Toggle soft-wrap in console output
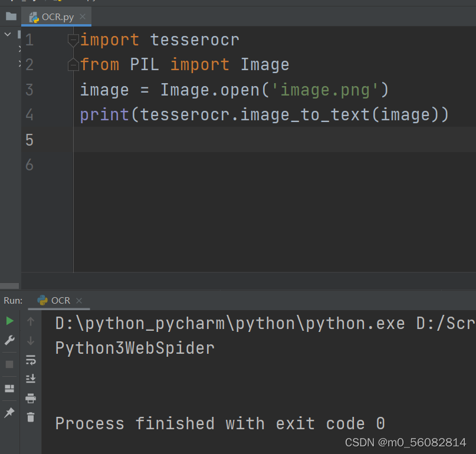Viewport: 476px width, 454px height. pos(31,360)
